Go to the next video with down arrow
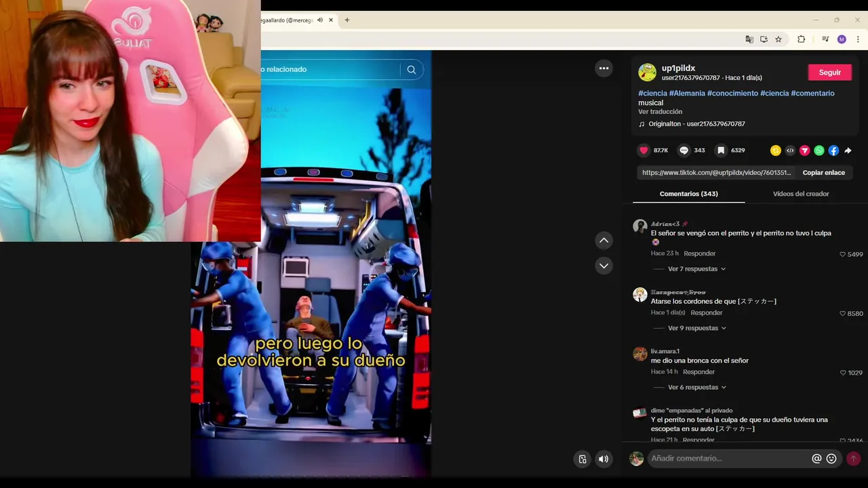Image resolution: width=868 pixels, height=488 pixels. coord(604,266)
